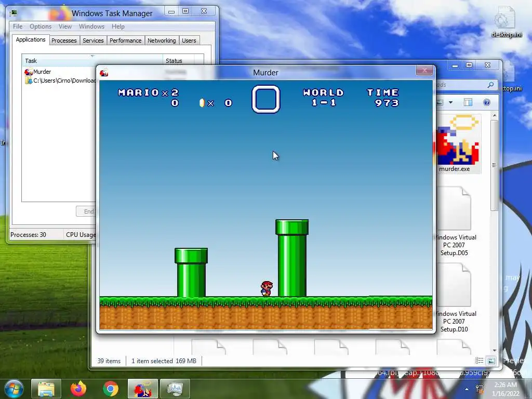Screen dimensions: 532x399
Task: Launch Google Chrome from the taskbar
Action: (x=111, y=389)
